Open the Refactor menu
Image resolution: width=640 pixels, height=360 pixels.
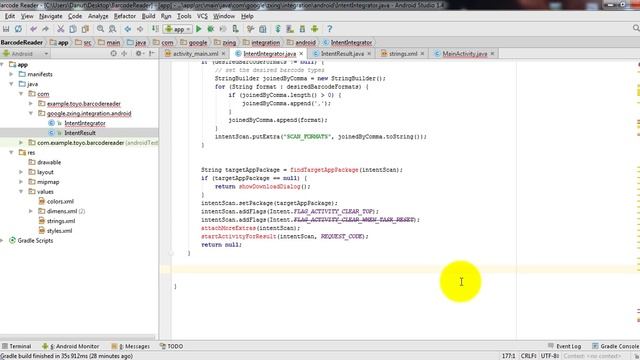(x=124, y=16)
